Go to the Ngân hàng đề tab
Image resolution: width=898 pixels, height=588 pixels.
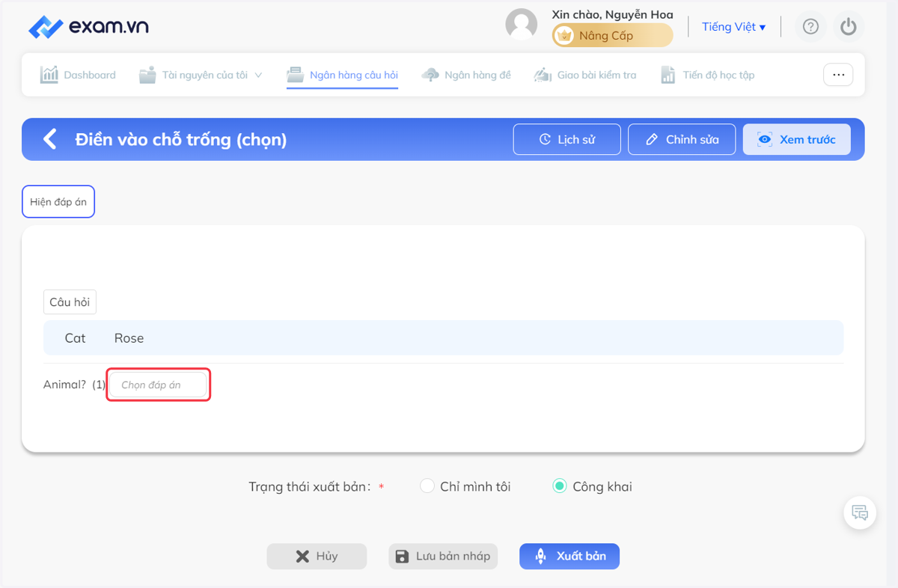tap(466, 75)
